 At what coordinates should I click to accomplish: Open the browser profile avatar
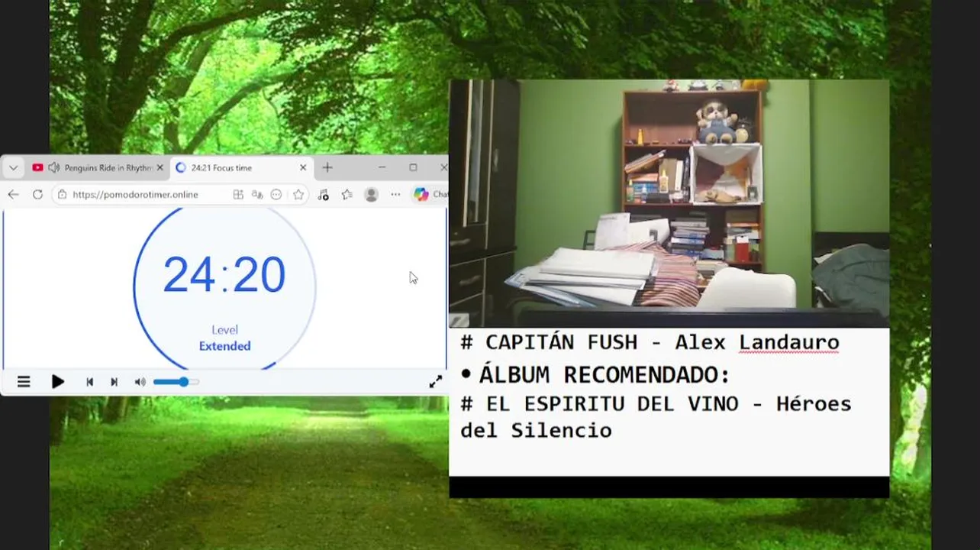pyautogui.click(x=372, y=195)
